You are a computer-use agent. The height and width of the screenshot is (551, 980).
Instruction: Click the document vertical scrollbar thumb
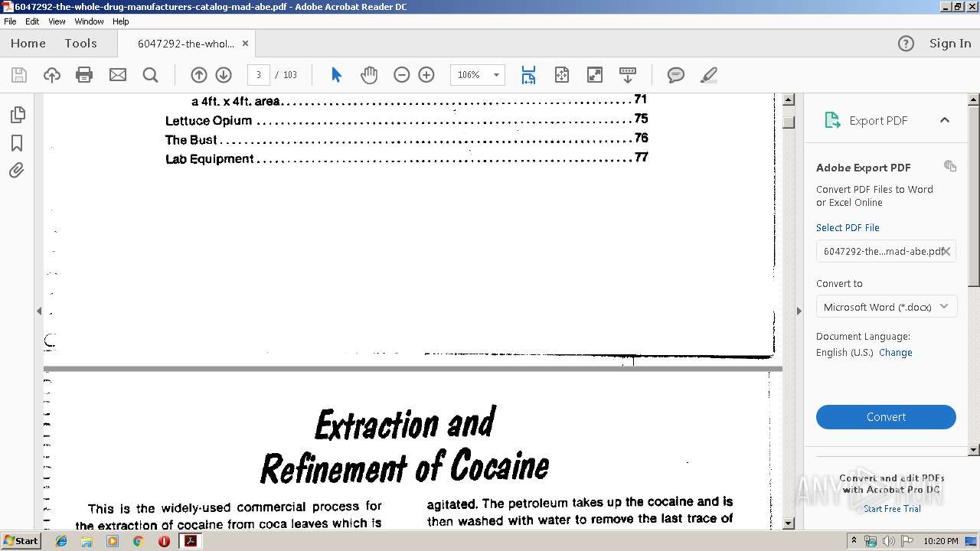click(x=789, y=122)
